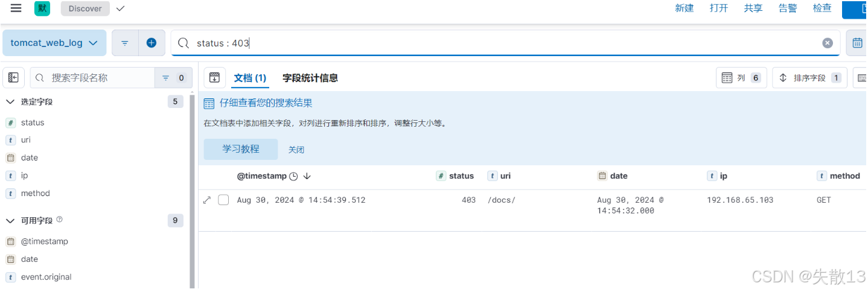Toggle the chart visibility icon left of 文档
868x292 pixels.
pyautogui.click(x=214, y=77)
